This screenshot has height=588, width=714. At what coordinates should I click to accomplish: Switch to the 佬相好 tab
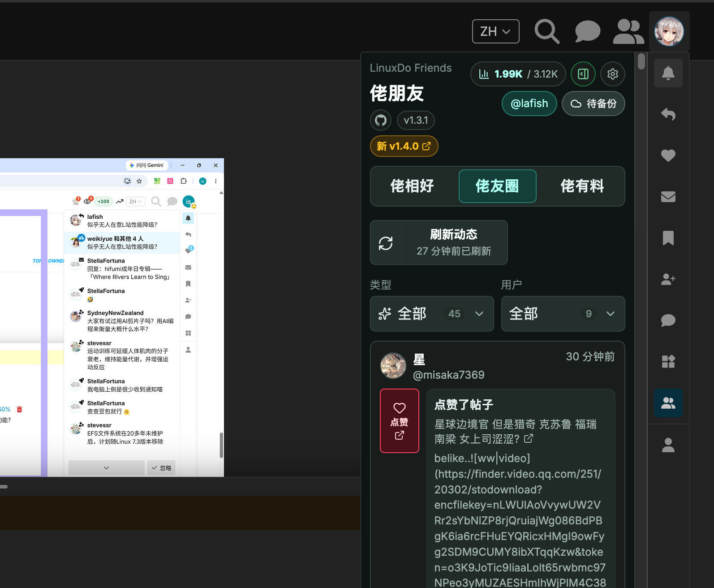412,186
